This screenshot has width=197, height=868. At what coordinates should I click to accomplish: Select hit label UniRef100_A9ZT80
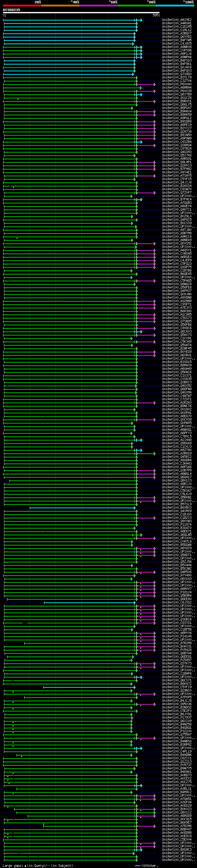(177, 450)
